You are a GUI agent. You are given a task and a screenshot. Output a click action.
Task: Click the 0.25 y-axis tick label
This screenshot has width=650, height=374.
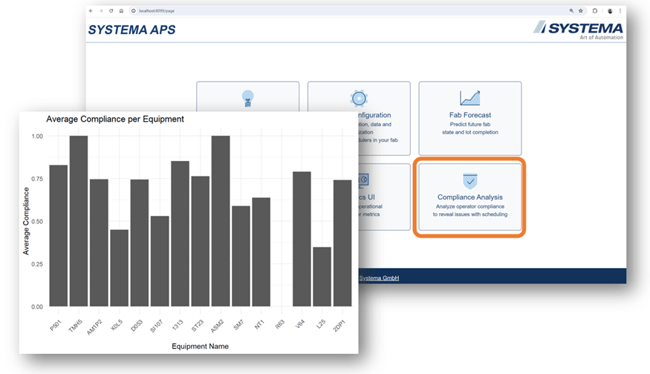click(37, 264)
